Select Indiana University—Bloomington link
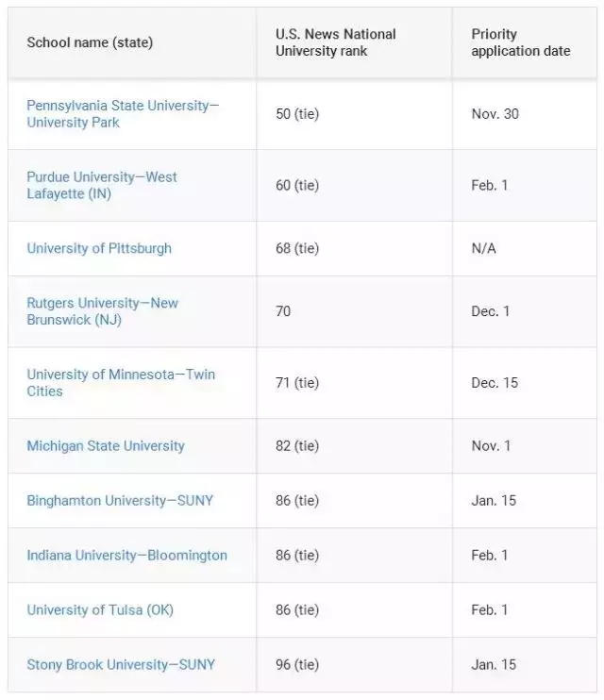This screenshot has height=700, width=604. tap(126, 555)
